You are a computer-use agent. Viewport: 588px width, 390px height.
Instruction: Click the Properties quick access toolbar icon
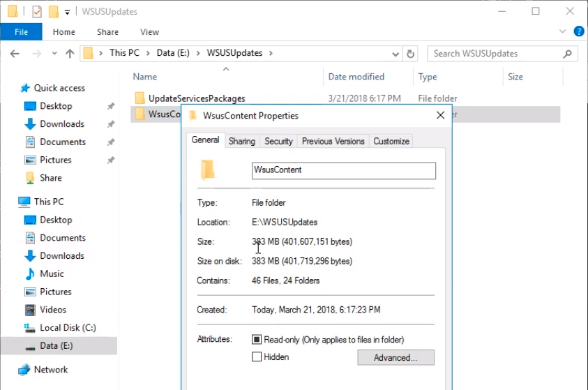(37, 12)
